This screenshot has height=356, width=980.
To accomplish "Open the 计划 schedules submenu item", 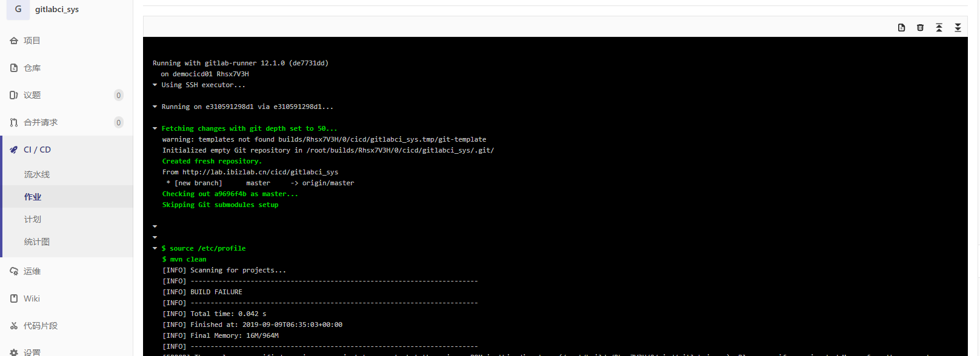I will point(33,219).
